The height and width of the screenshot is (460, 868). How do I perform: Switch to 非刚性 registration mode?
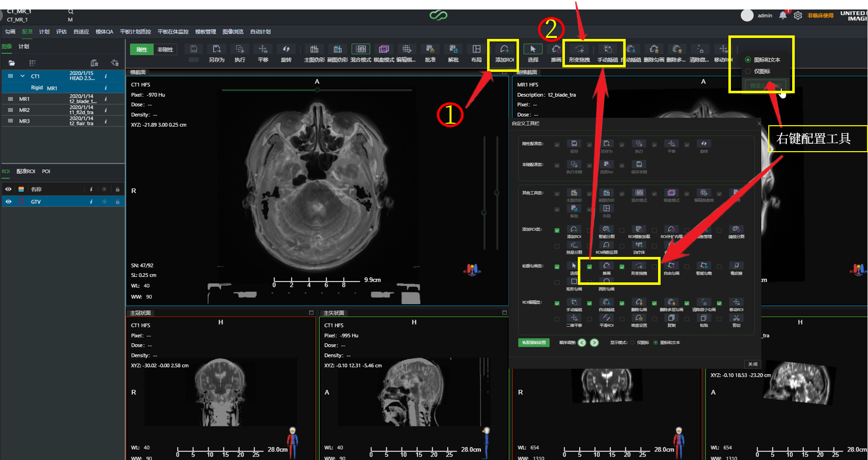pos(165,49)
